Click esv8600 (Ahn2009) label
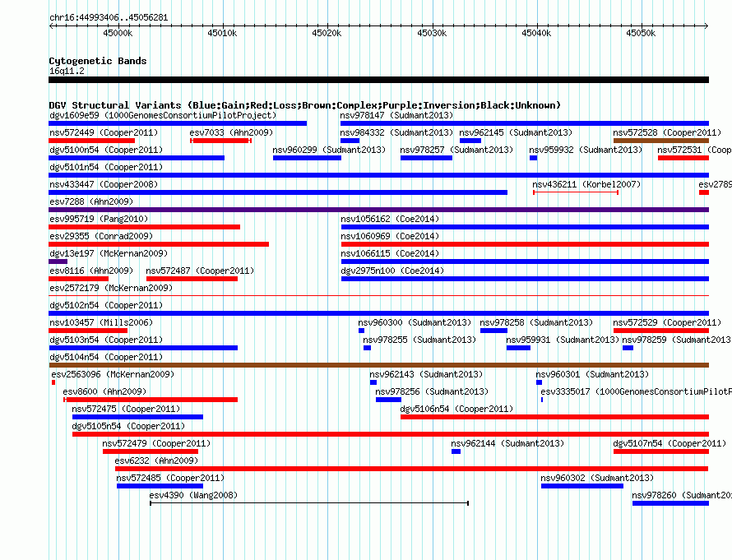The width and height of the screenshot is (732, 560). click(x=104, y=391)
